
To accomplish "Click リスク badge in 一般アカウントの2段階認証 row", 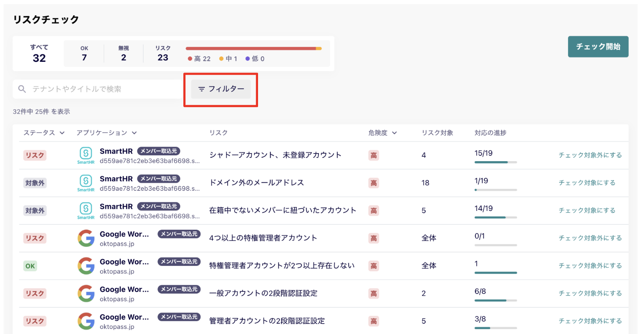I will [35, 294].
